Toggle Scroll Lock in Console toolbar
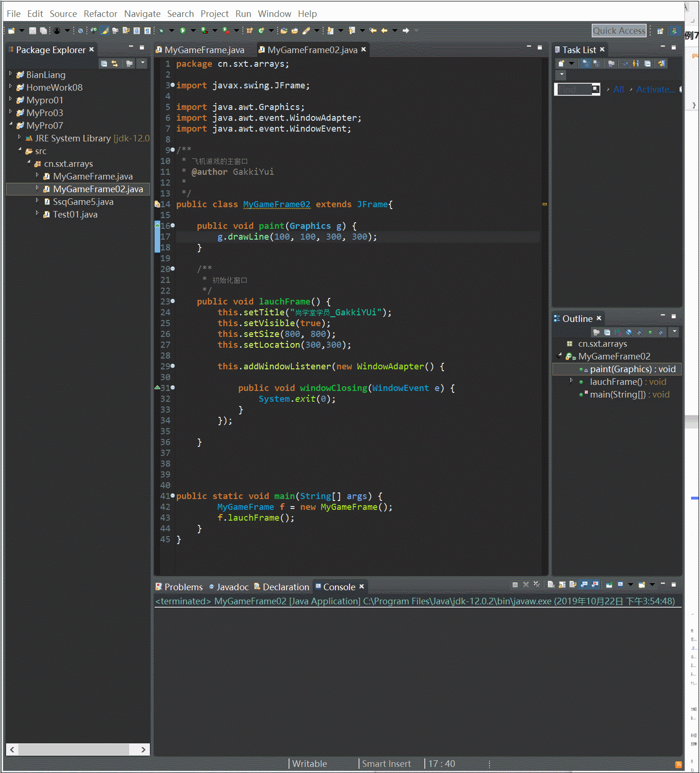The height and width of the screenshot is (773, 700). coord(562,585)
